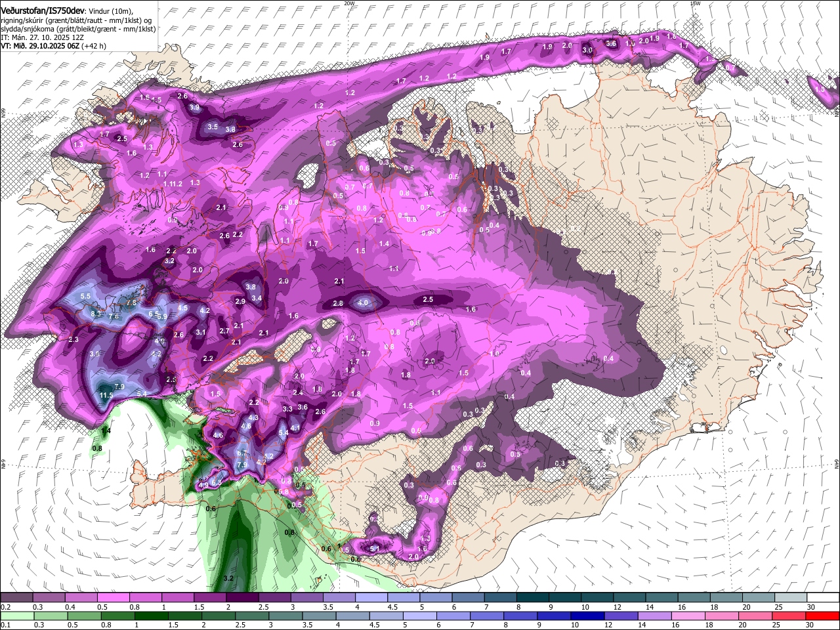
Task: Select the grey-green 3 swatch in the lower legend
Action: pyautogui.click(x=285, y=616)
